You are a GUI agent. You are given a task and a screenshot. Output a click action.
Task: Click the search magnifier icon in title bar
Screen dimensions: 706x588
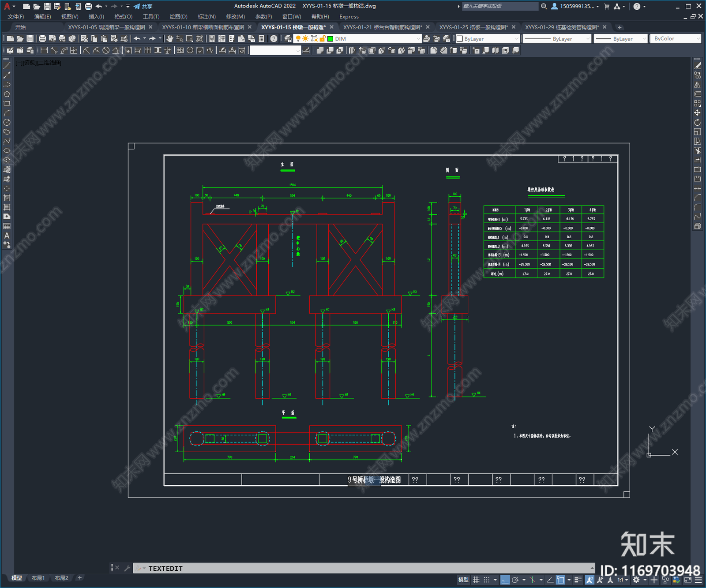click(x=544, y=6)
